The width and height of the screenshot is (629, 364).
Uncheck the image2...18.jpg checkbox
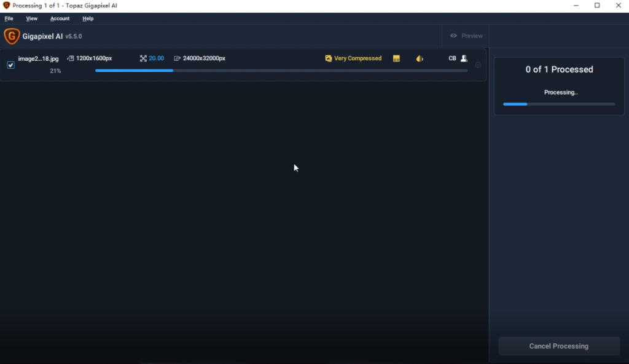click(11, 65)
